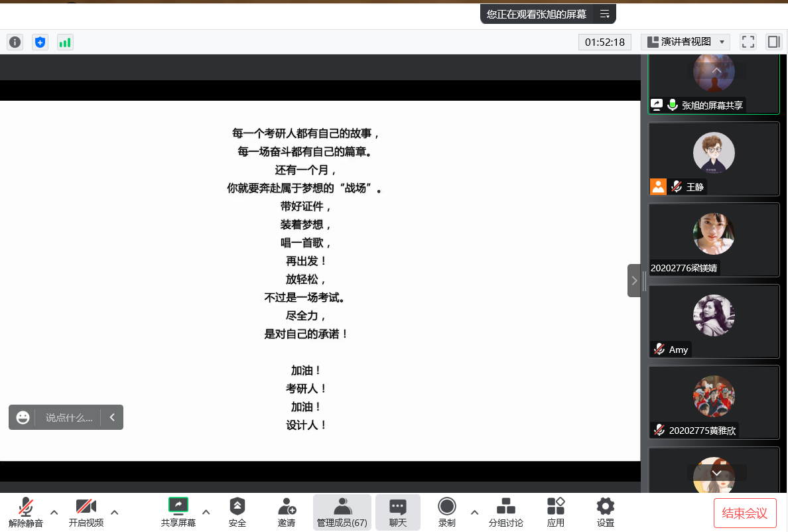
Task: Click the blue encryption shield icon
Action: [40, 42]
